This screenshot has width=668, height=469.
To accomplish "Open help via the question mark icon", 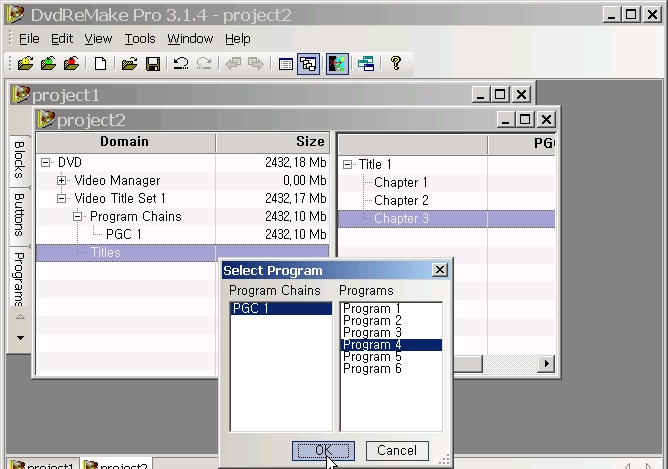I will point(396,63).
